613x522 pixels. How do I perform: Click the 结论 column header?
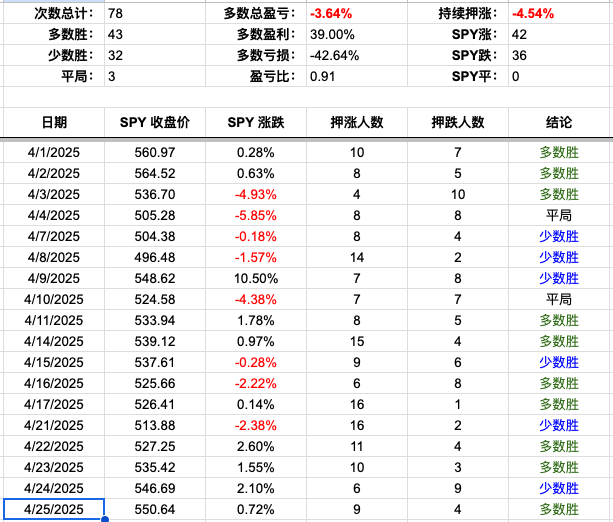[559, 122]
